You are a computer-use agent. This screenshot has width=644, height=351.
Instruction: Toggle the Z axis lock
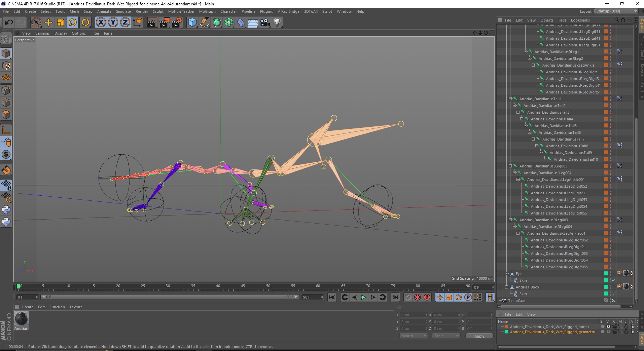[x=125, y=23]
